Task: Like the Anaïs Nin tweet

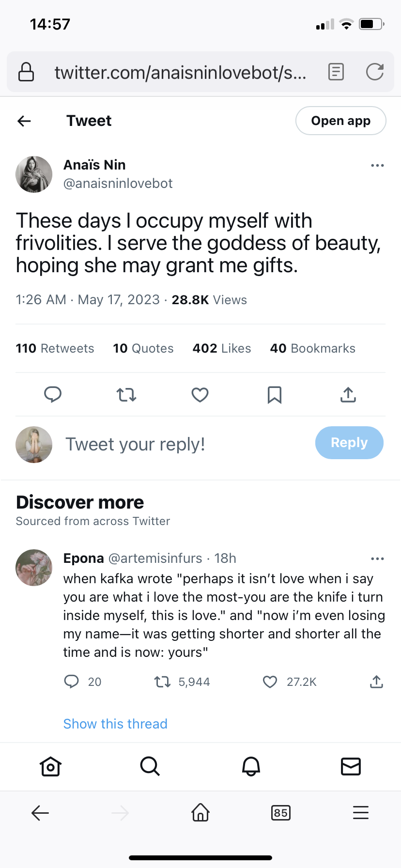Action: click(x=200, y=395)
